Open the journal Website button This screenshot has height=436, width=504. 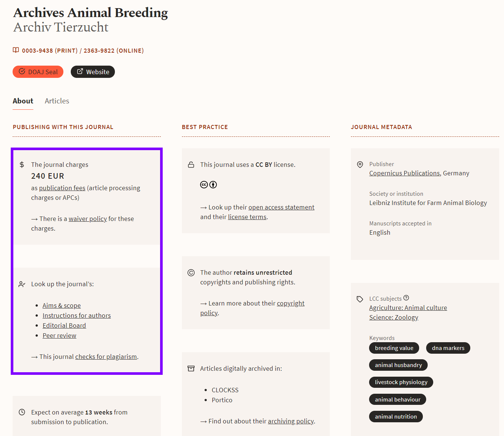(x=93, y=72)
